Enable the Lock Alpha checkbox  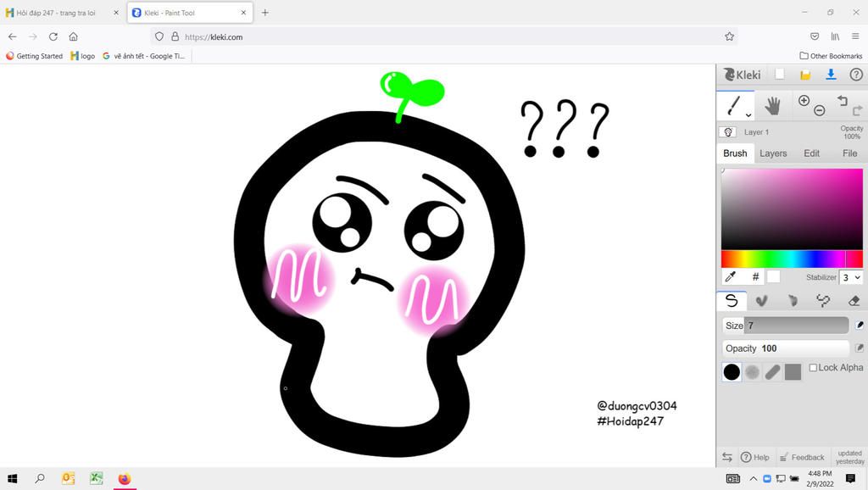tap(812, 367)
